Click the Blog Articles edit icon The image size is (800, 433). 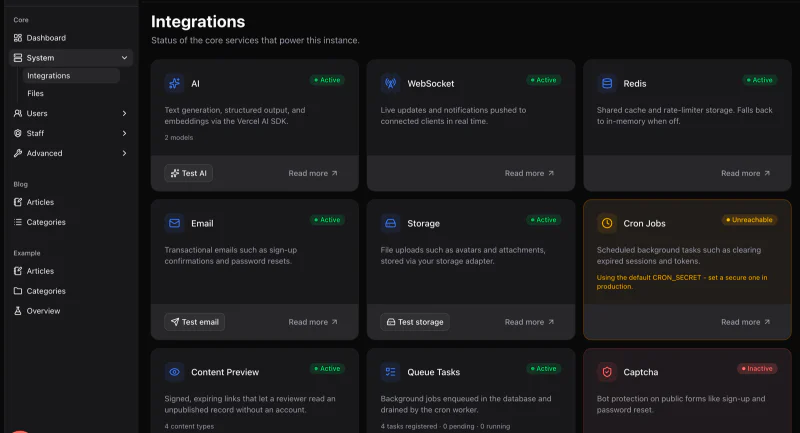tap(18, 202)
